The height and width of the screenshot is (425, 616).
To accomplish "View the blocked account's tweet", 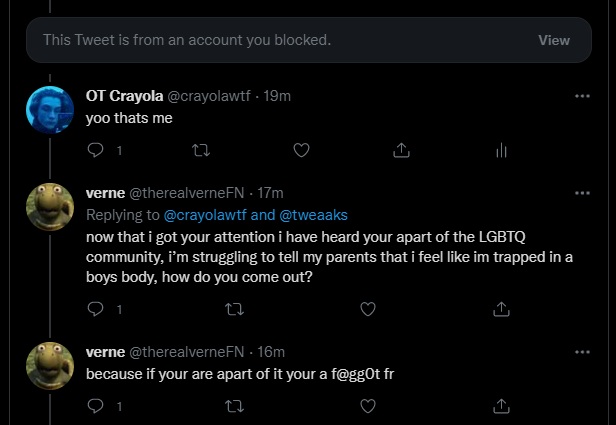I will (x=553, y=41).
